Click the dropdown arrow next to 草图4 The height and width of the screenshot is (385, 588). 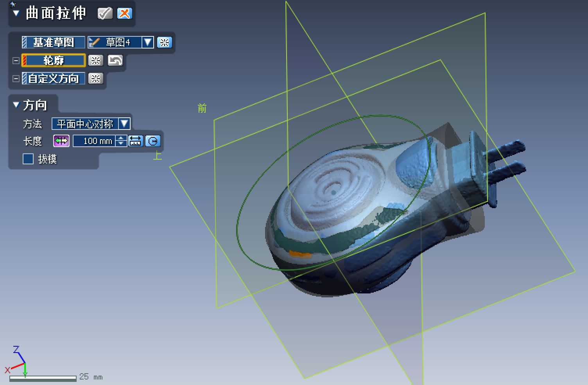coord(148,42)
